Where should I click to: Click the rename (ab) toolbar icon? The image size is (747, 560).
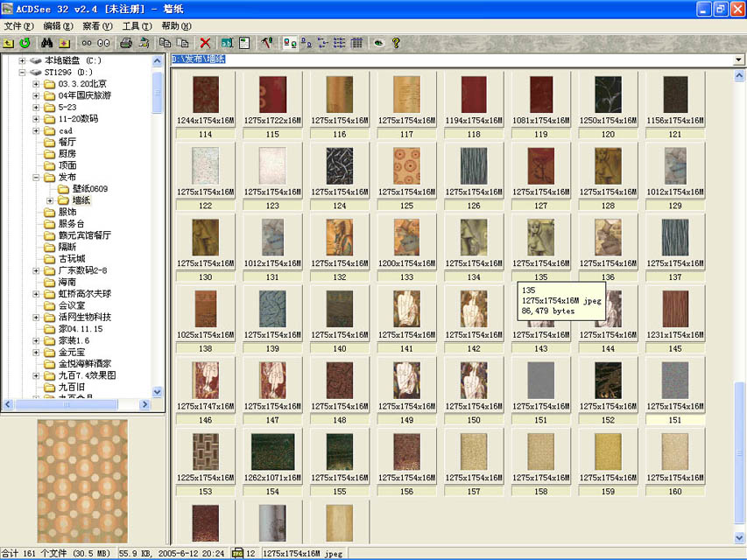pos(227,42)
